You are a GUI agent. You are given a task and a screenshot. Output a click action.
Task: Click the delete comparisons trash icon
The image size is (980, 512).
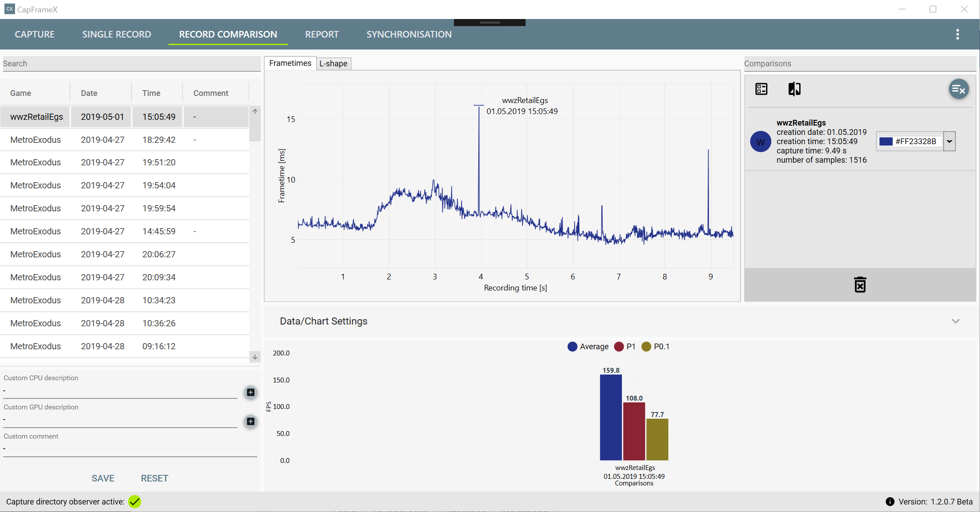[x=860, y=285]
